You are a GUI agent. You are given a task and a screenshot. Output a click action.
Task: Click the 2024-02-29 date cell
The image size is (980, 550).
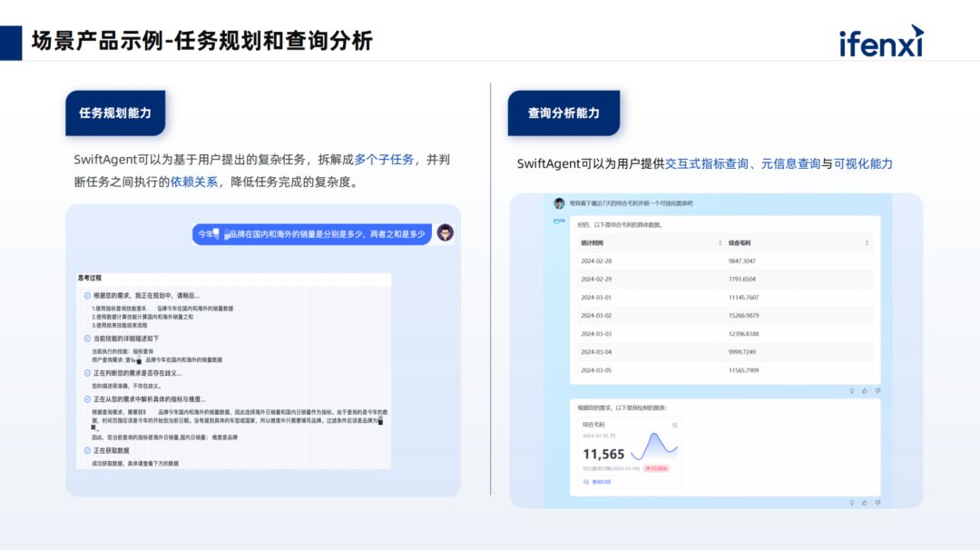(596, 280)
